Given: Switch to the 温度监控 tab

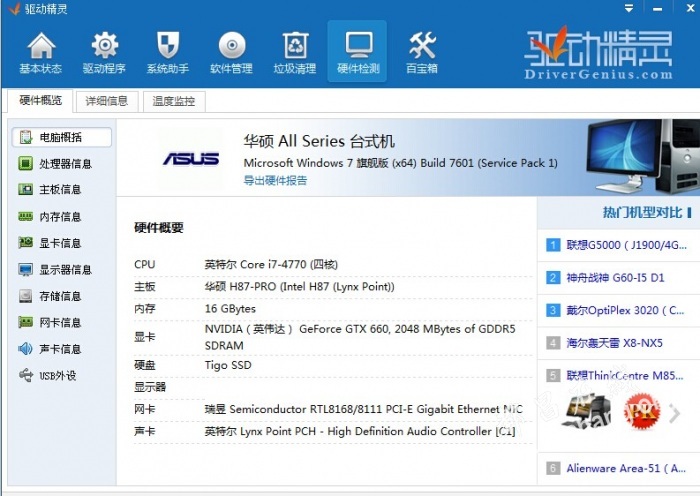Looking at the screenshot, I should pos(174,101).
